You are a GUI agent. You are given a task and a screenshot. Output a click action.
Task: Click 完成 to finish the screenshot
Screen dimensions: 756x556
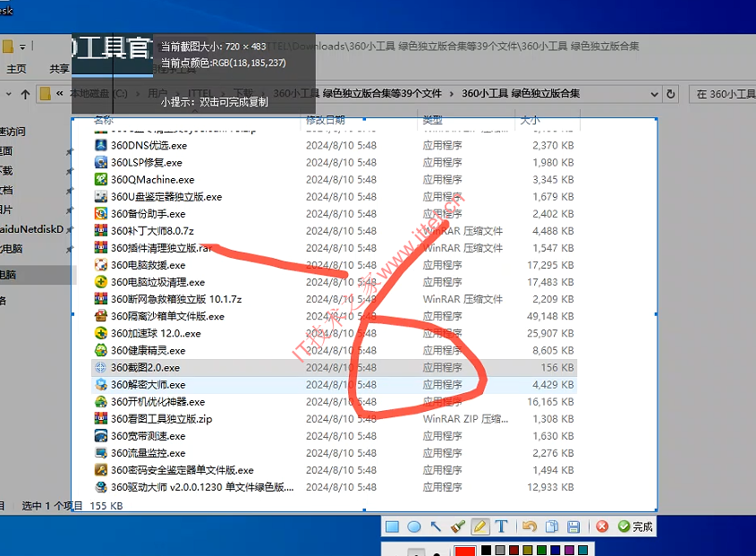click(x=635, y=526)
